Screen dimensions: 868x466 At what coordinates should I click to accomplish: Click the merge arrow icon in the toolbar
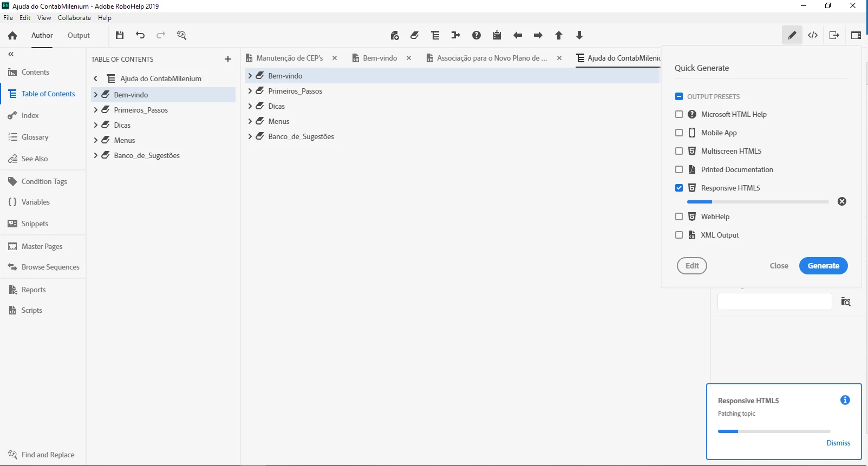(x=456, y=35)
